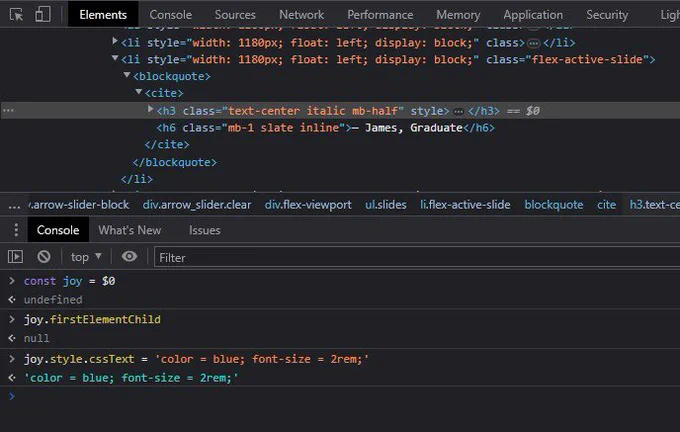Image resolution: width=680 pixels, height=432 pixels.
Task: Open the drawer three-dot menu
Action: (x=16, y=230)
